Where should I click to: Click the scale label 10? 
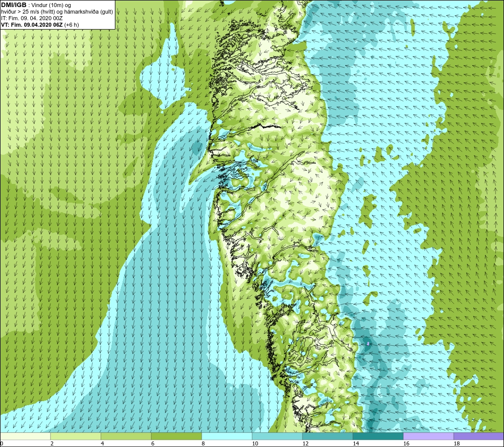click(x=255, y=443)
